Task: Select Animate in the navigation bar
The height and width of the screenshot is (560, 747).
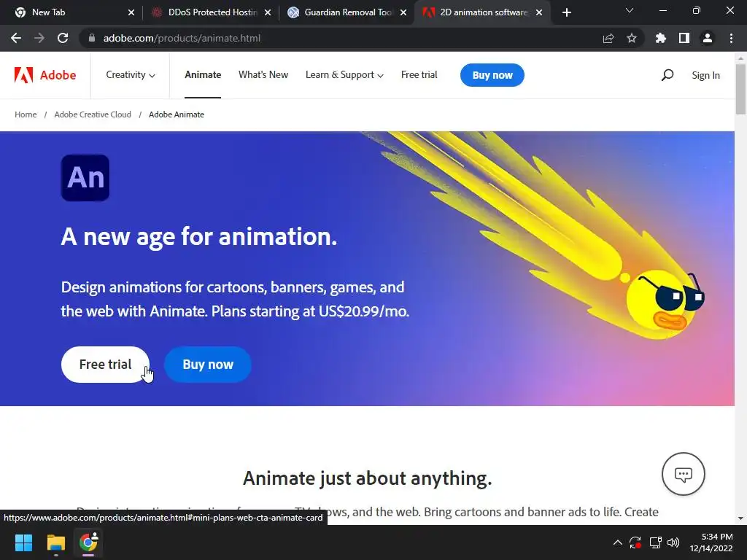Action: 203,75
